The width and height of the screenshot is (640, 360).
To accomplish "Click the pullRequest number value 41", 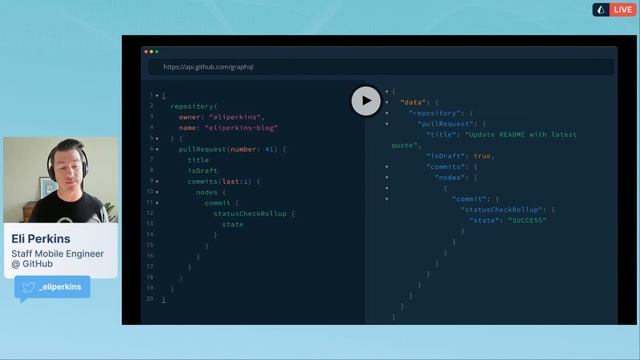I will (x=269, y=149).
